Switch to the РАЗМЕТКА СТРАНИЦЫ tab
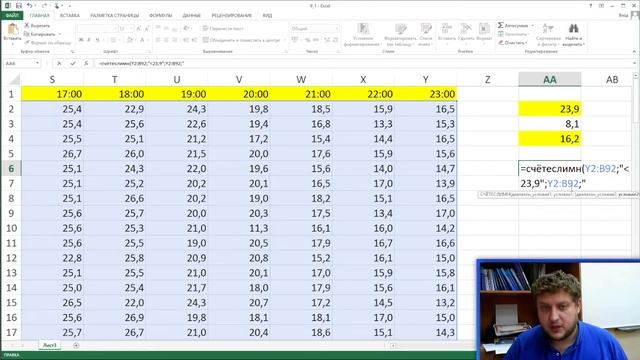 tap(115, 16)
